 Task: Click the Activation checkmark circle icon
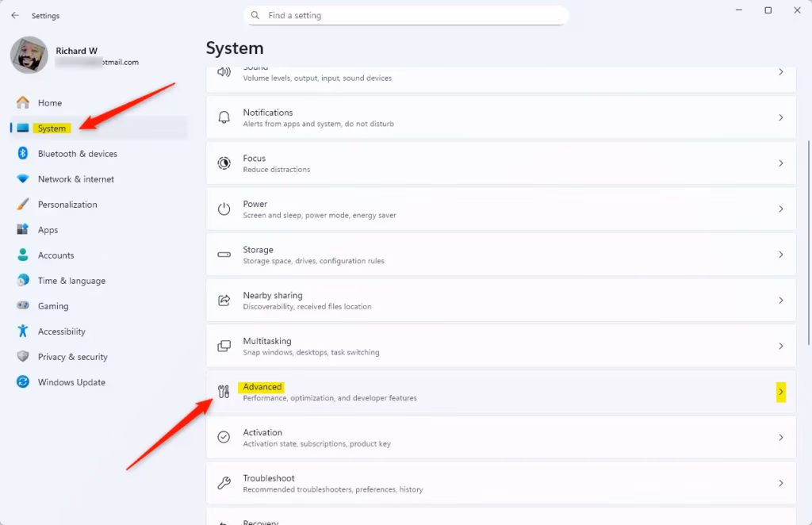pyautogui.click(x=224, y=437)
